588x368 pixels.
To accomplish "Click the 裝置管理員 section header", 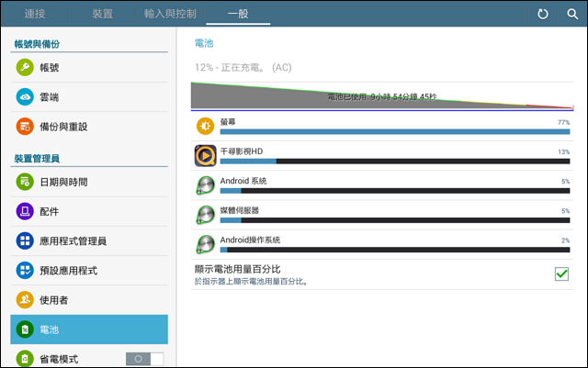I will (37, 159).
